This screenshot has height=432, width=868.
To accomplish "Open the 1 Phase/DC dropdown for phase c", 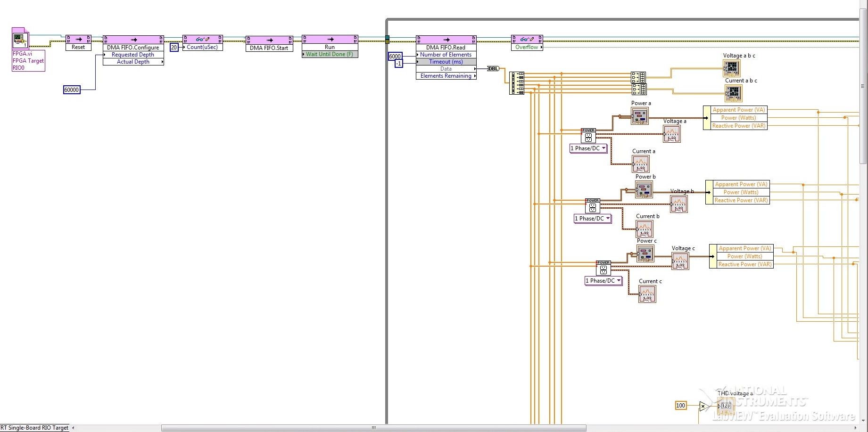I will (x=603, y=281).
